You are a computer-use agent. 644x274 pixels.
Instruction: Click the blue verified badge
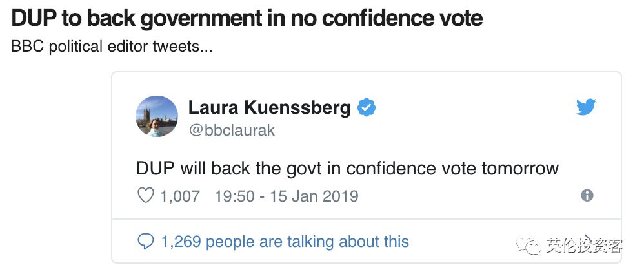coord(367,107)
